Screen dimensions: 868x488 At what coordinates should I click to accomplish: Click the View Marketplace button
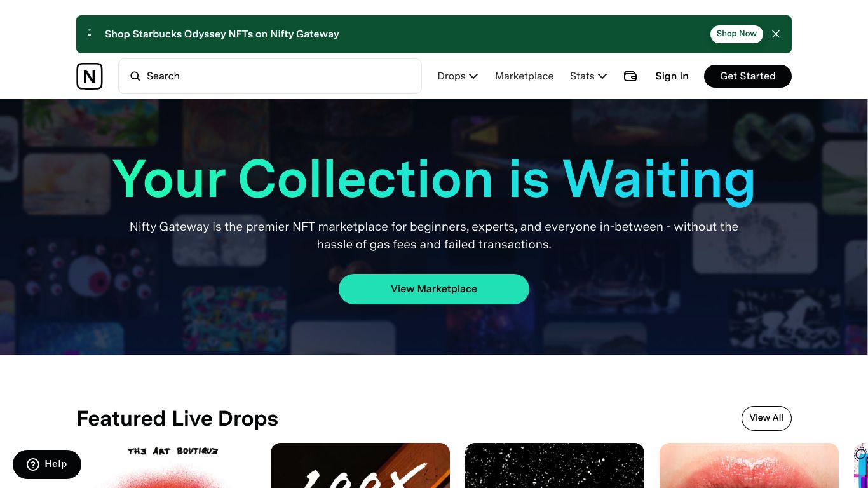pos(434,289)
